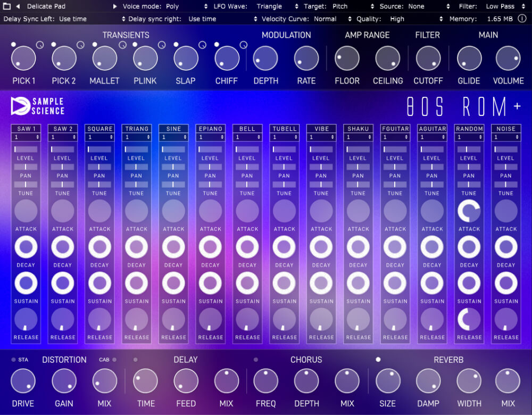Select the SHAKU channel header

[x=358, y=129]
